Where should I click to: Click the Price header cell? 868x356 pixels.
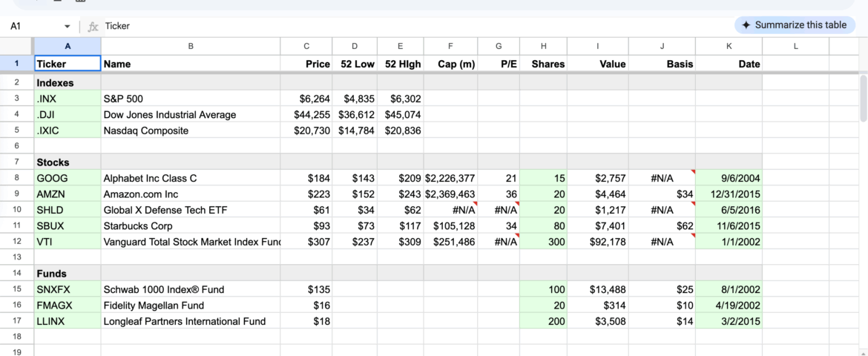pos(306,64)
